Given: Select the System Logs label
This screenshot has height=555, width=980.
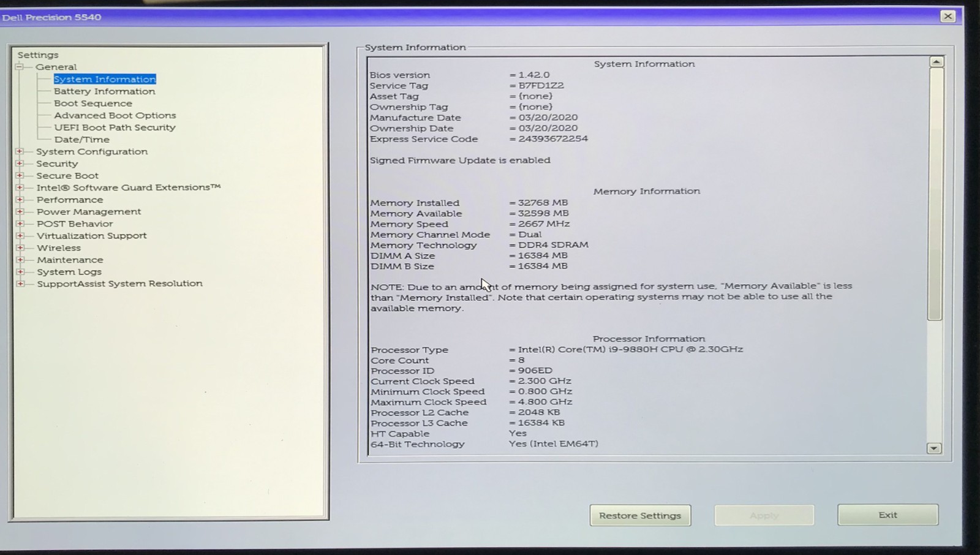Looking at the screenshot, I should point(69,271).
